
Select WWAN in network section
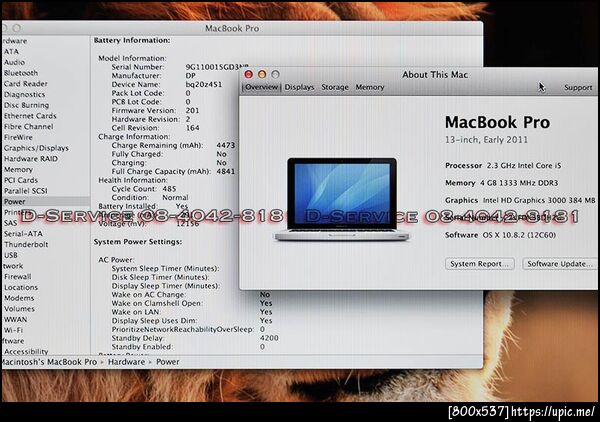click(15, 319)
